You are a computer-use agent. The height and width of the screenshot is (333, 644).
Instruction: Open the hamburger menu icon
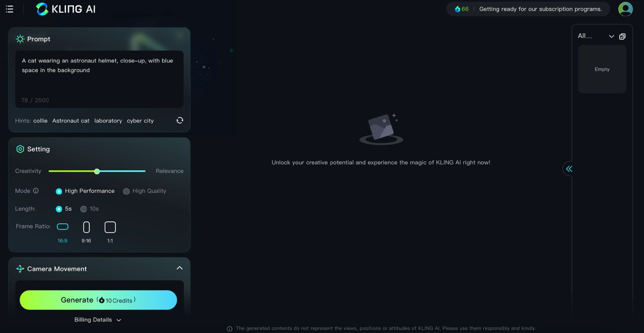(10, 9)
